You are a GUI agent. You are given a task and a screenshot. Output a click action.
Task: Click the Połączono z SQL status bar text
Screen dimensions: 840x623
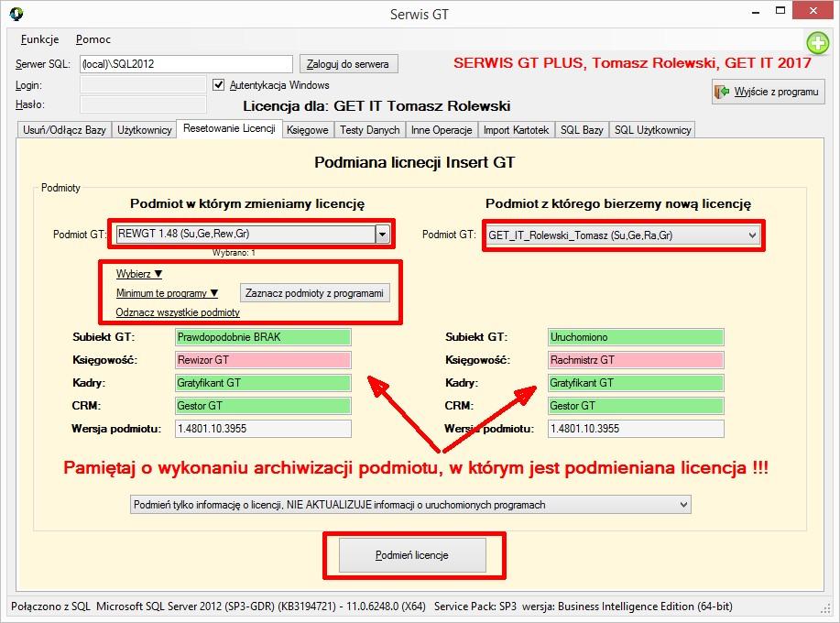(51, 607)
